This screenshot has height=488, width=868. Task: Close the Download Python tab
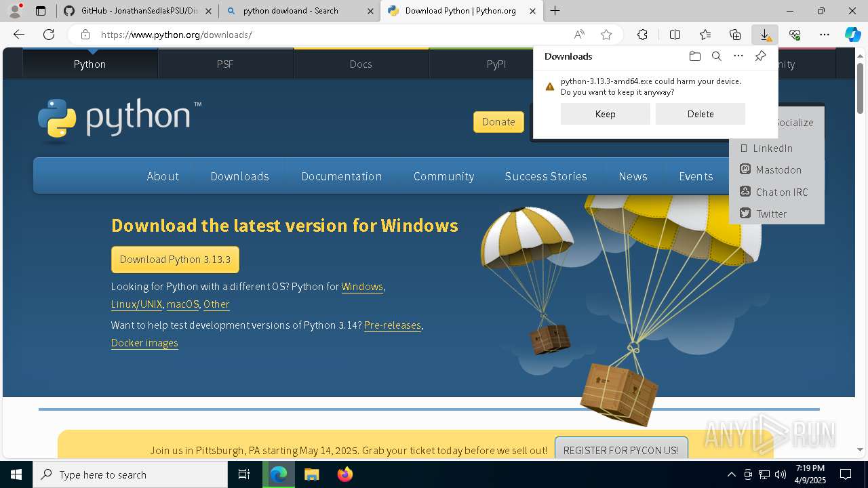533,11
